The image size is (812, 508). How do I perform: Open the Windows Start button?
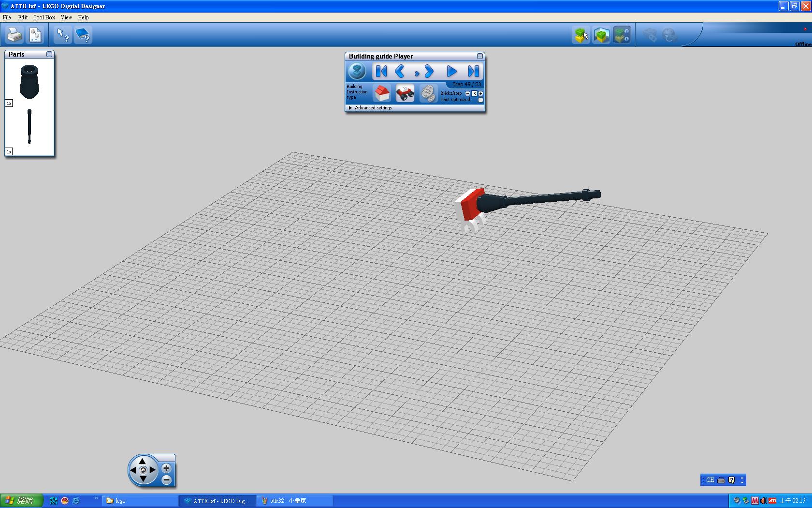[x=22, y=501]
